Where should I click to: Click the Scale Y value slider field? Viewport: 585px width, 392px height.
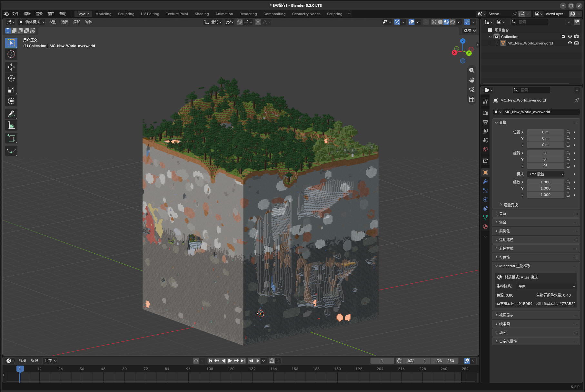[545, 188]
